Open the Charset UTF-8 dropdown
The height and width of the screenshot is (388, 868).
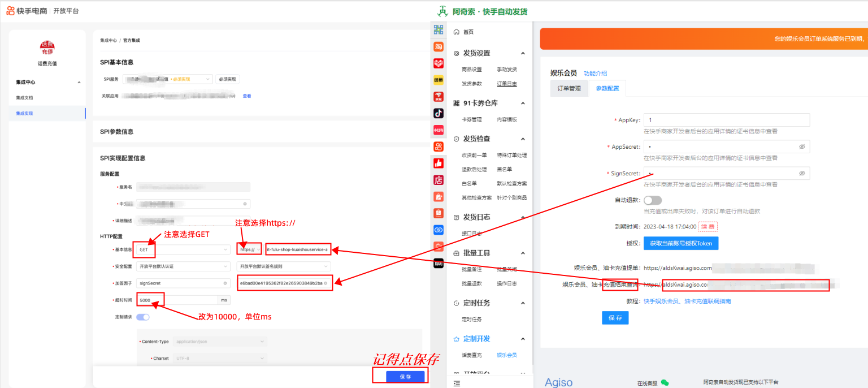[220, 359]
